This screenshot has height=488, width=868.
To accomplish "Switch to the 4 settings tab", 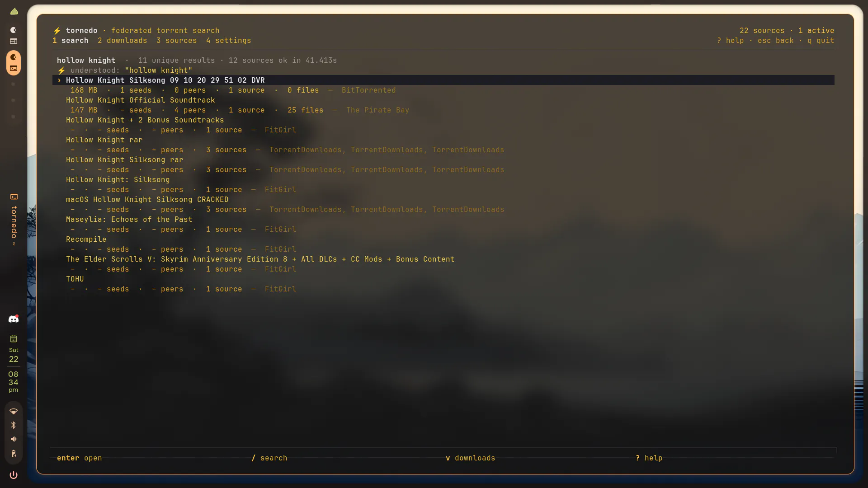I will click(229, 41).
